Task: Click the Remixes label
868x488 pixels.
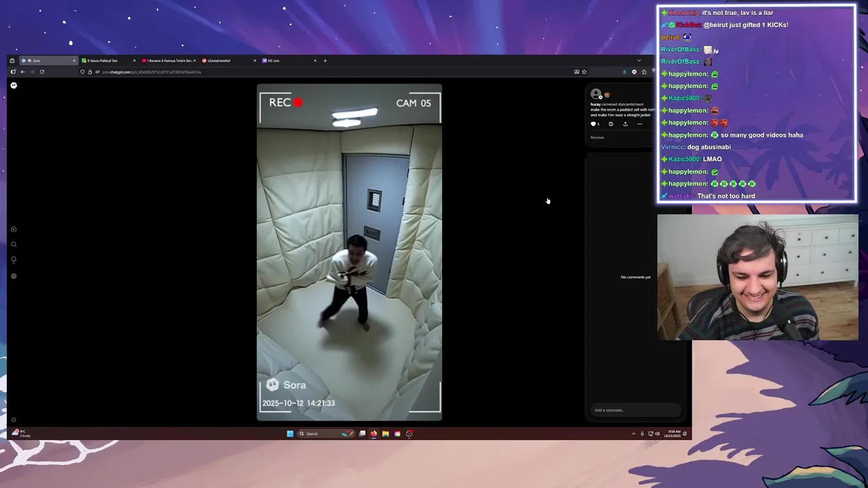Action: (x=597, y=138)
